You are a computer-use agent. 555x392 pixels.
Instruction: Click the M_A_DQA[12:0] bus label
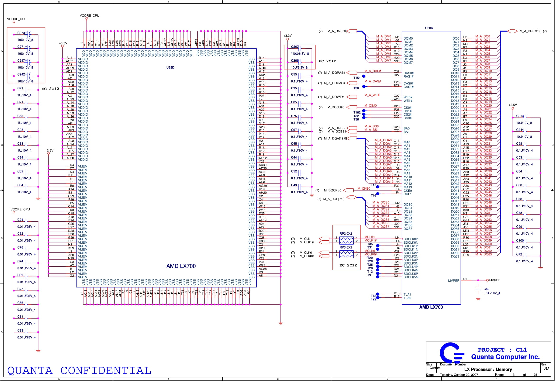tap(335, 139)
